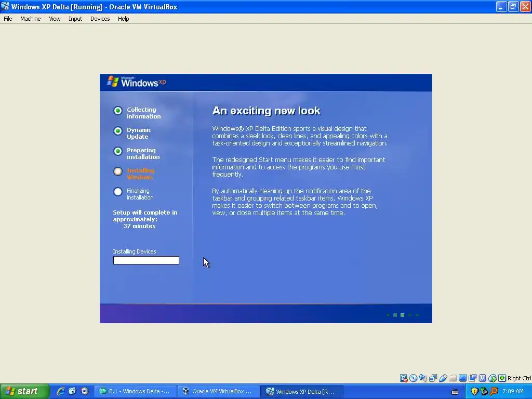Click the Installing Devices progress bar

(146, 260)
